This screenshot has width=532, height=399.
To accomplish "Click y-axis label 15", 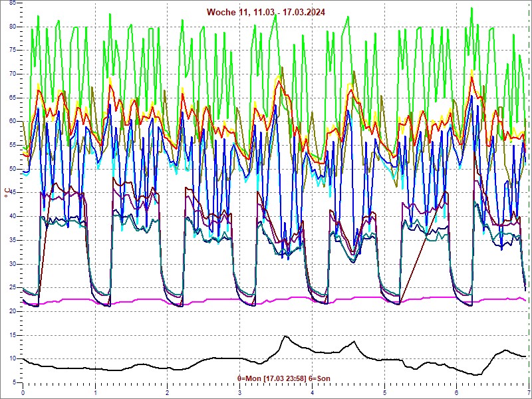I will pos(12,335).
